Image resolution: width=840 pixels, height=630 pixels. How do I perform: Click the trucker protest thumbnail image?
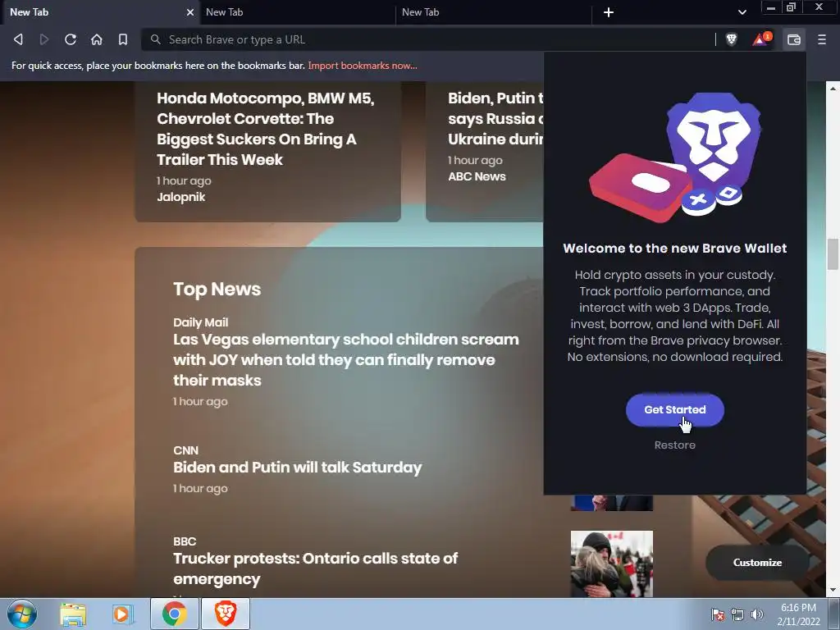[612, 564]
